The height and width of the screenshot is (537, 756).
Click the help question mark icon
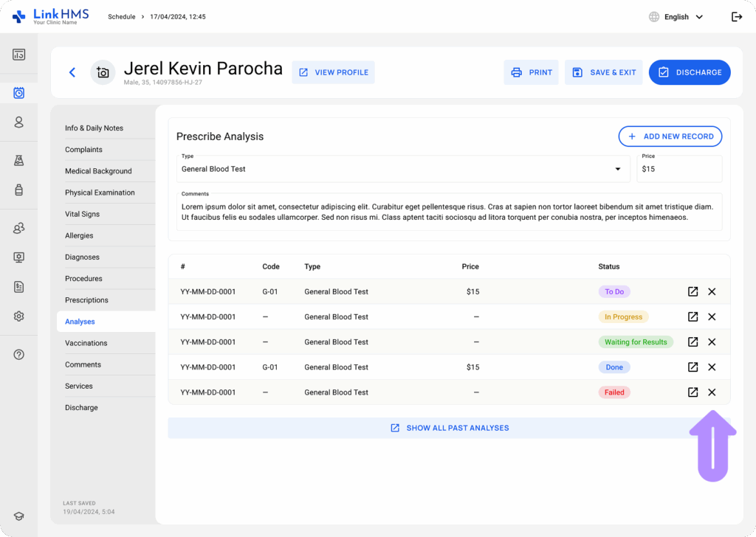(x=19, y=354)
